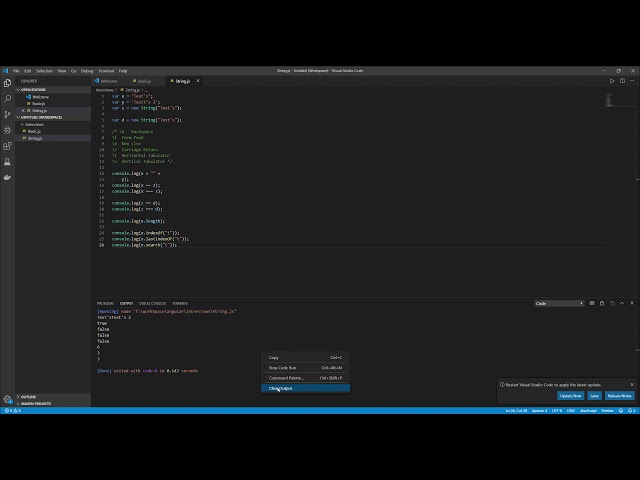This screenshot has height=480, width=640.
Task: Open the Source Control view
Action: pos(7,114)
